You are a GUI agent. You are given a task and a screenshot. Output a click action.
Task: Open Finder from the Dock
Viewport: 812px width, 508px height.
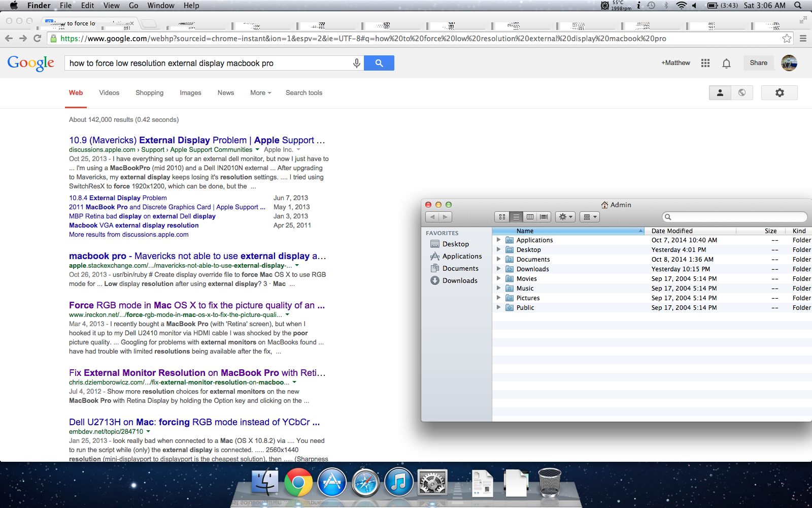(265, 482)
